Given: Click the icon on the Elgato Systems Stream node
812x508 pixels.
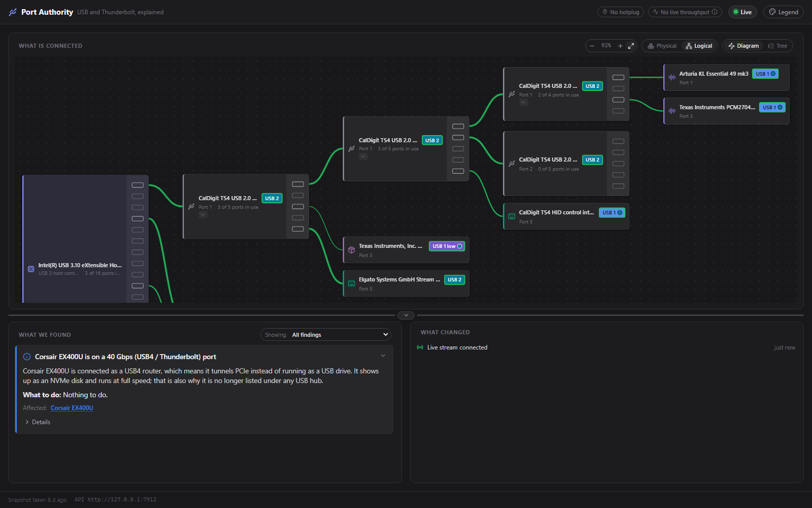Looking at the screenshot, I should (x=351, y=283).
